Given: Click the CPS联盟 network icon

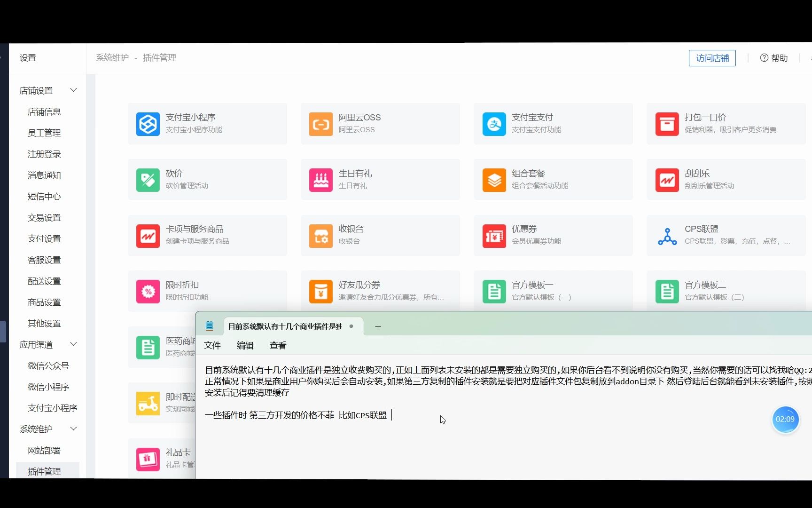Looking at the screenshot, I should point(667,236).
